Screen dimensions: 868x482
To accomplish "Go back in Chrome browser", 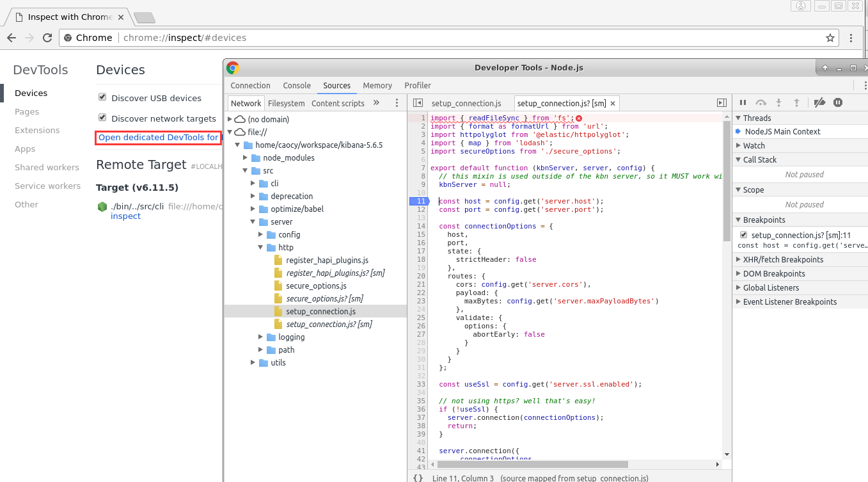I will 12,38.
